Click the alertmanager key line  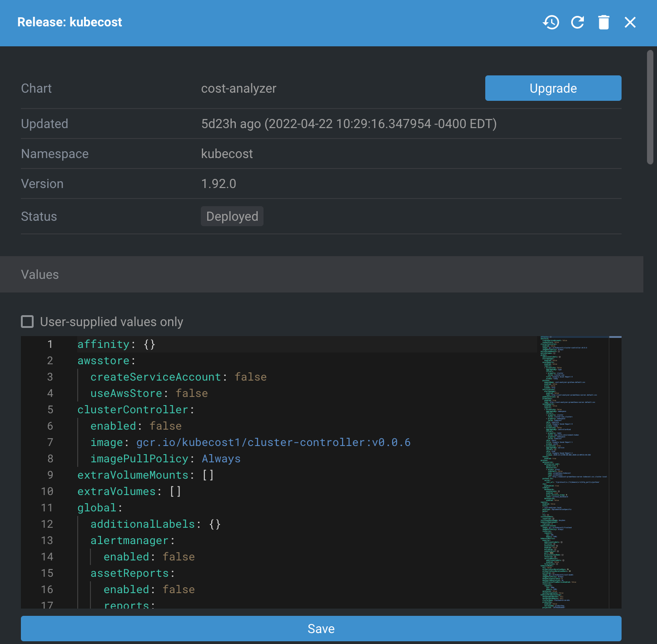(133, 540)
